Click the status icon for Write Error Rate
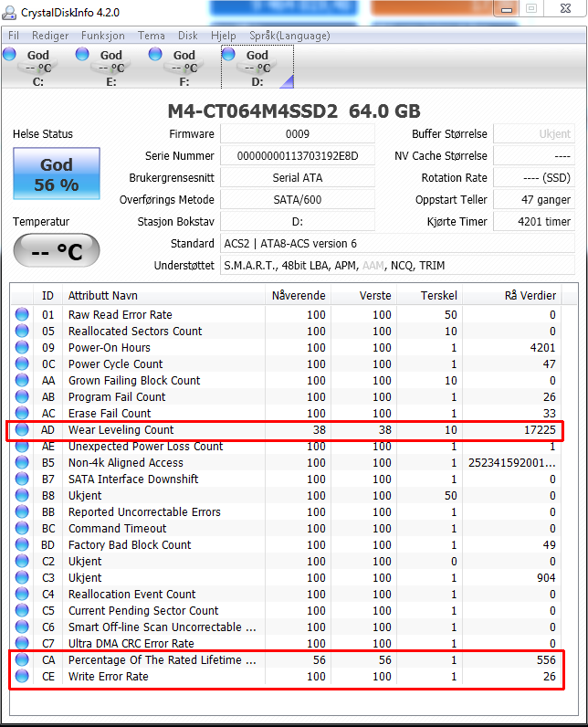The height and width of the screenshot is (727, 588). [x=22, y=676]
